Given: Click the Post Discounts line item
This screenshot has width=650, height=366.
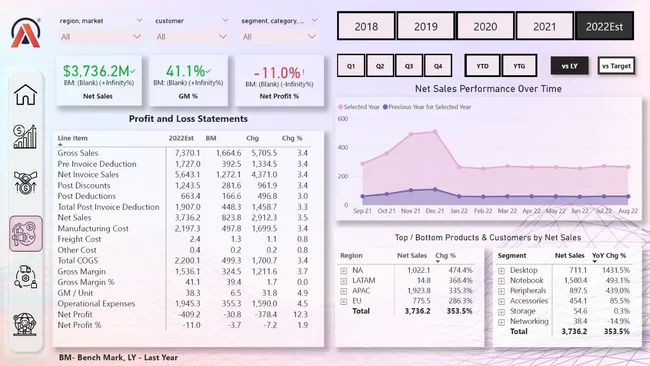Looking at the screenshot, I should coord(84,185).
